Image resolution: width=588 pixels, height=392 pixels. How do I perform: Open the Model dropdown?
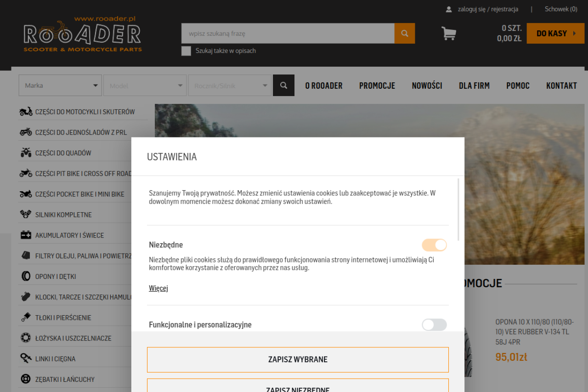click(x=145, y=85)
